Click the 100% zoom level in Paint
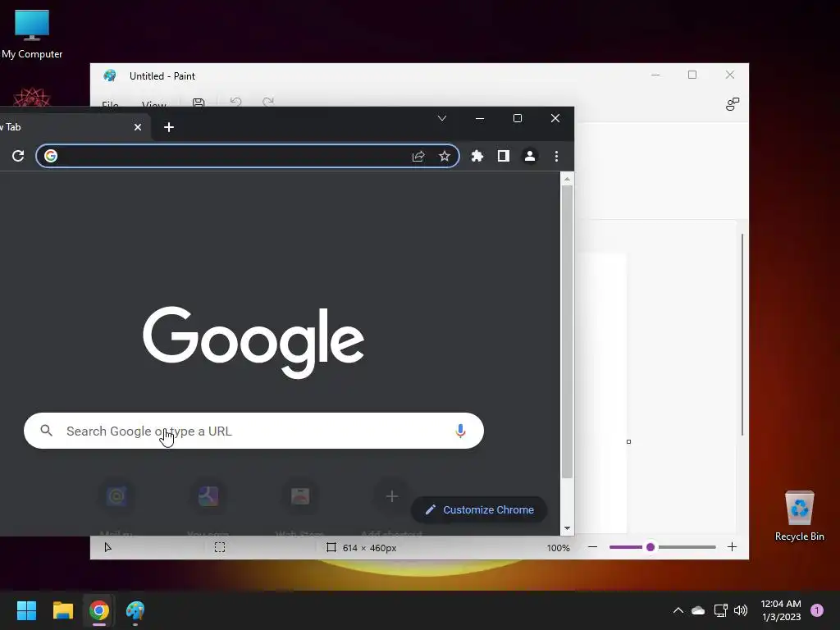The image size is (840, 630). click(x=558, y=548)
